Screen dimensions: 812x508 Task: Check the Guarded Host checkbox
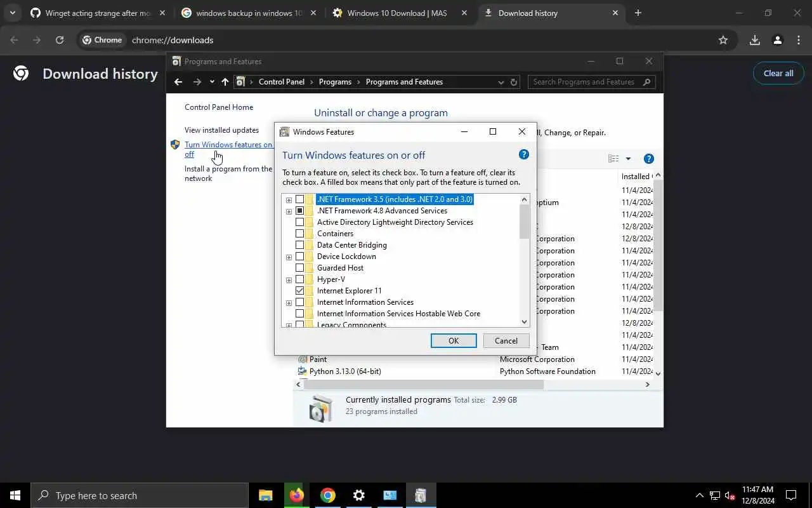[300, 268]
